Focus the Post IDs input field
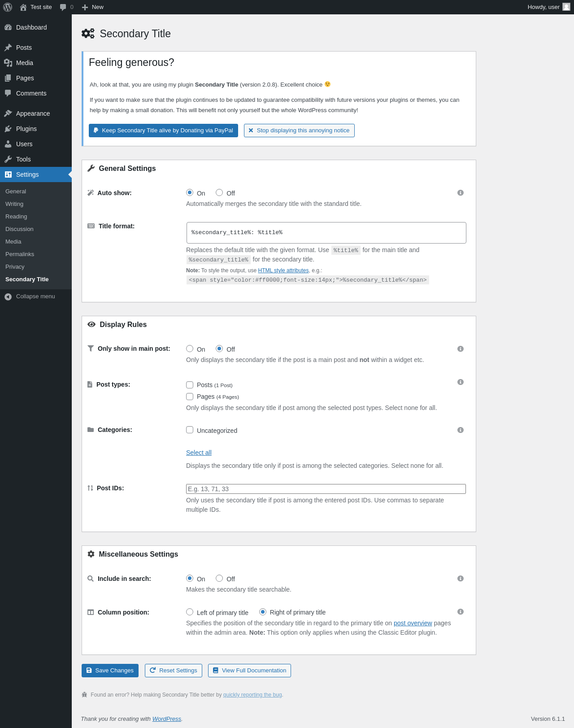 tap(326, 489)
